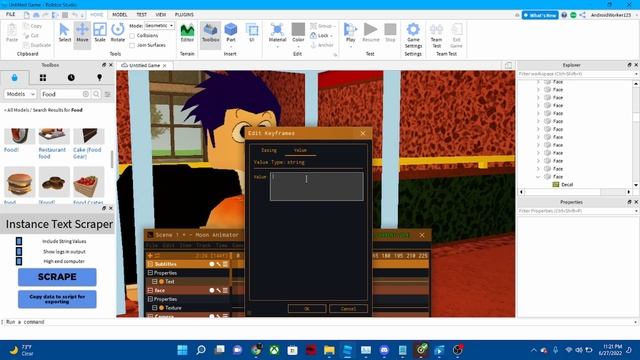
Task: Switch to the TEST ribbon tab
Action: tap(141, 15)
